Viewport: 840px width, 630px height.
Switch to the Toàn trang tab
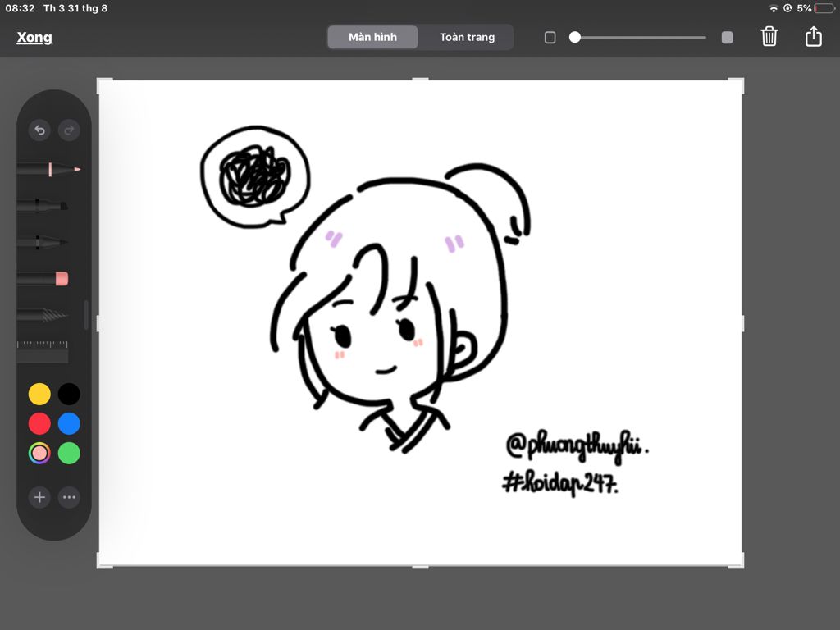467,37
